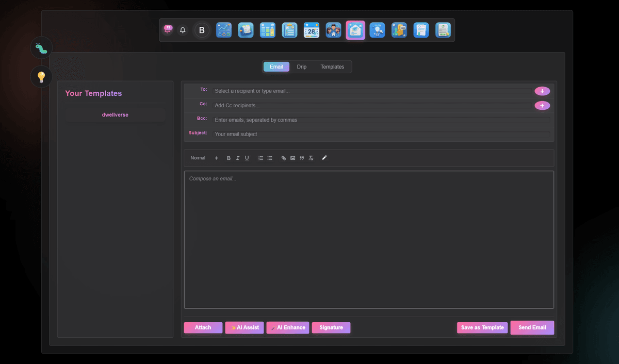
Task: Open the Templates tab
Action: coord(332,67)
